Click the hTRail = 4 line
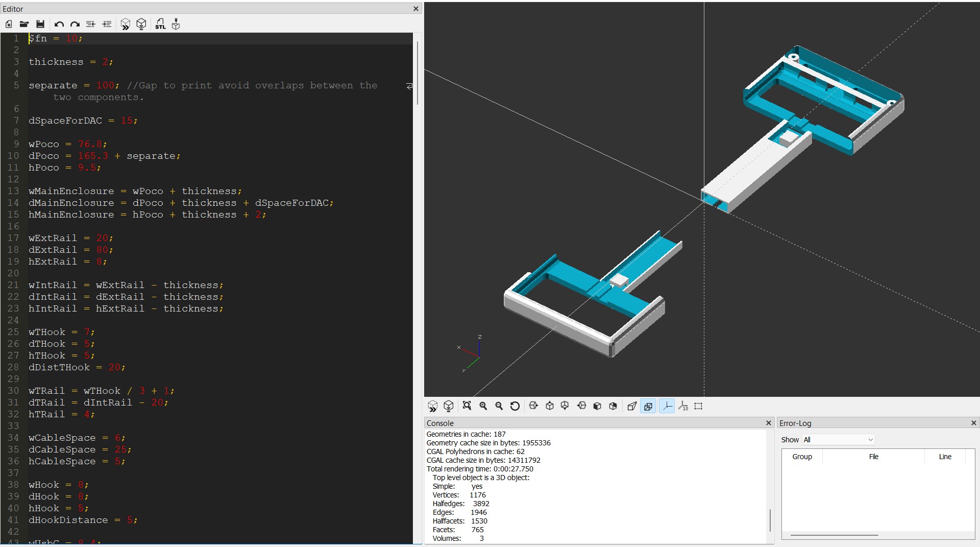 (x=62, y=414)
